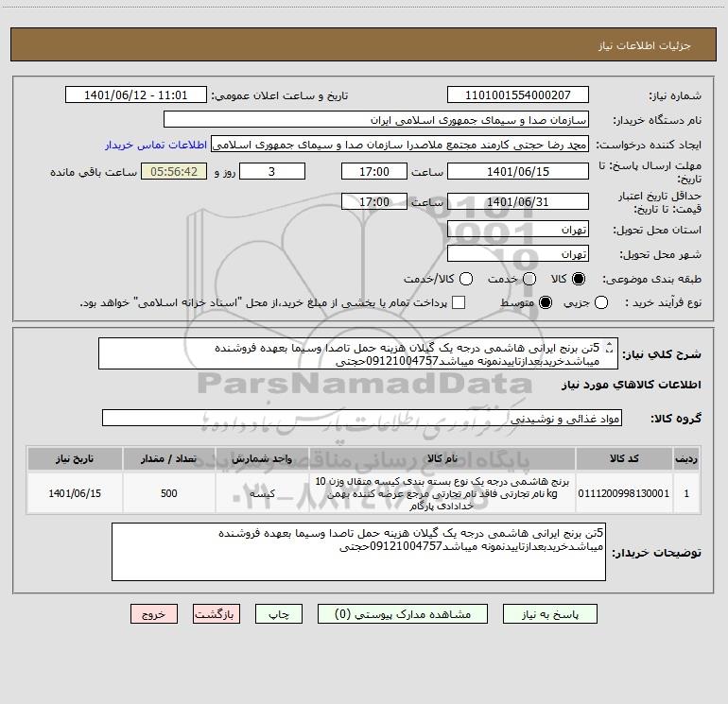Click the چاپ print button
728x704 pixels.
pyautogui.click(x=279, y=614)
